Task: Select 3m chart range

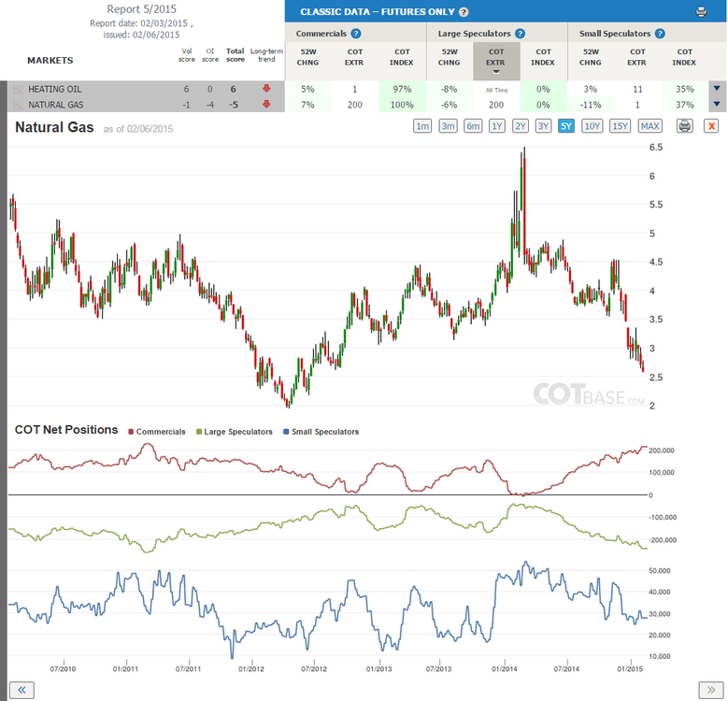Action: click(448, 126)
